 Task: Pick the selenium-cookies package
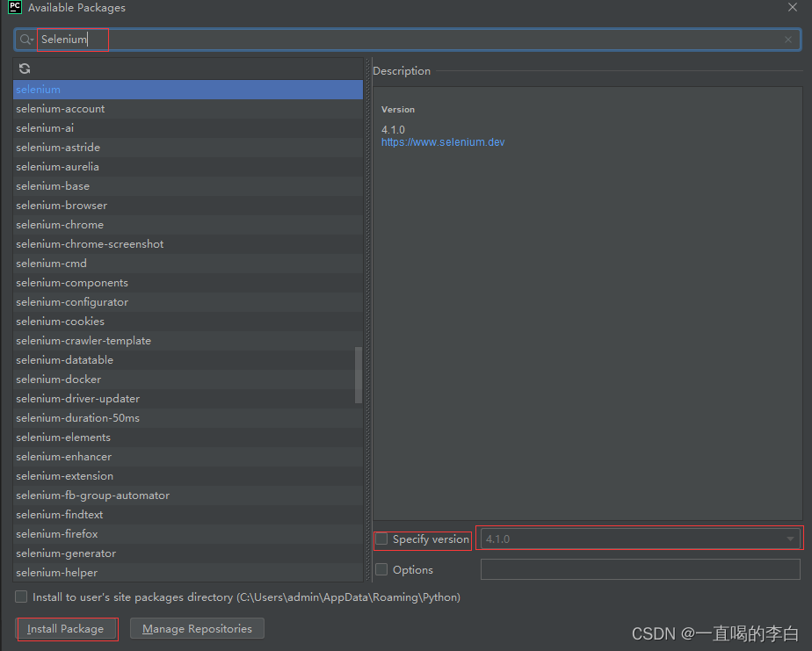tap(188, 321)
